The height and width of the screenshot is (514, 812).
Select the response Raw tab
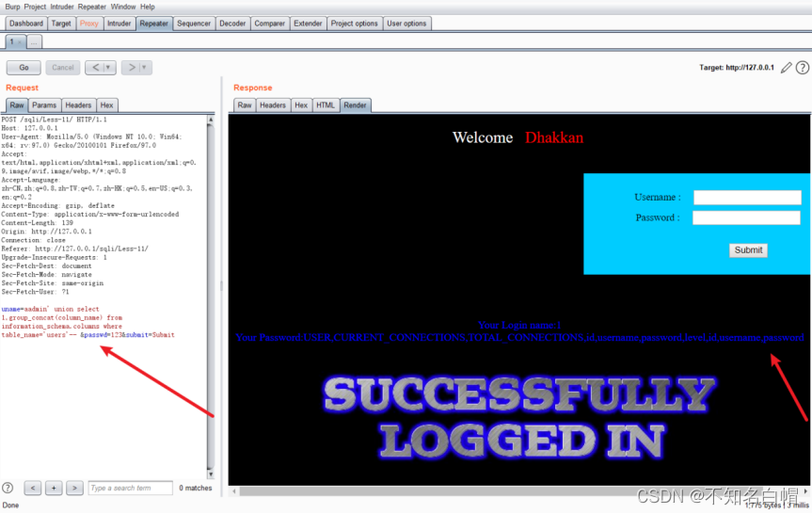[245, 105]
